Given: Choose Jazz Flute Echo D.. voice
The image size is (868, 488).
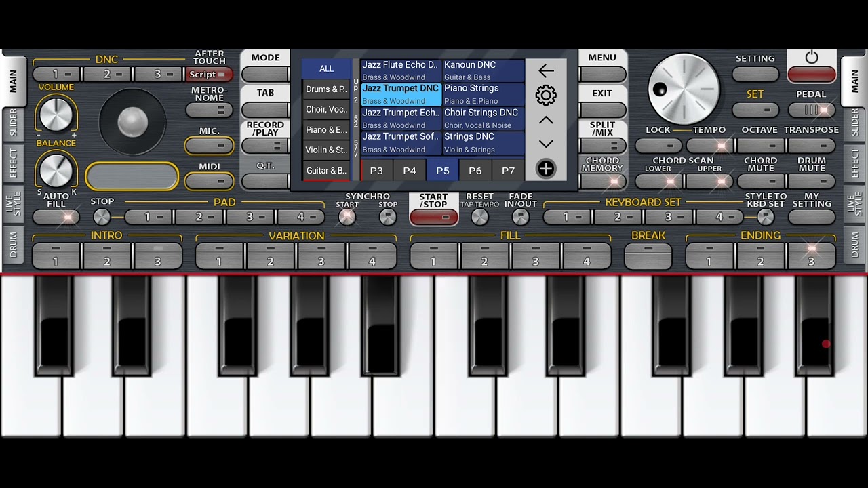Looking at the screenshot, I should (x=401, y=70).
